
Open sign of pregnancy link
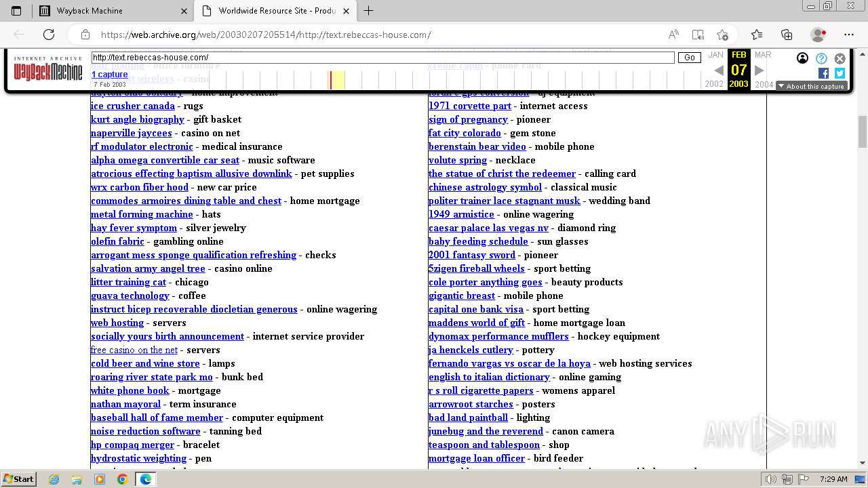point(468,119)
